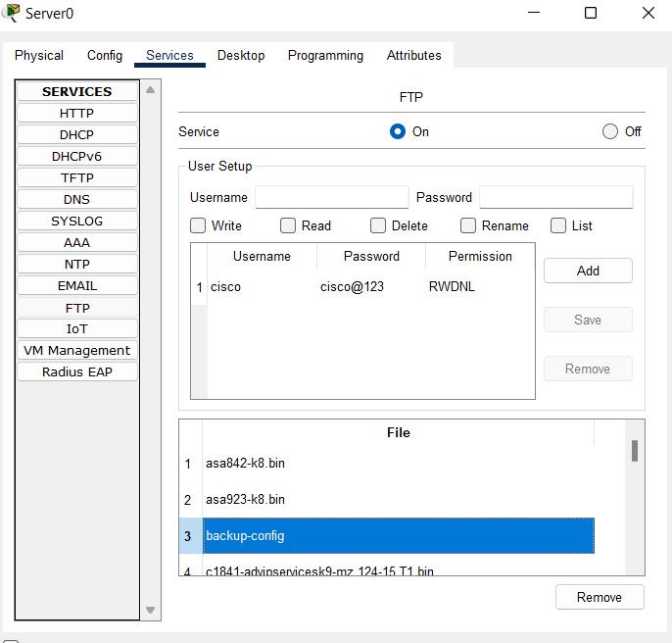Click Remove button below file list

coord(599,597)
